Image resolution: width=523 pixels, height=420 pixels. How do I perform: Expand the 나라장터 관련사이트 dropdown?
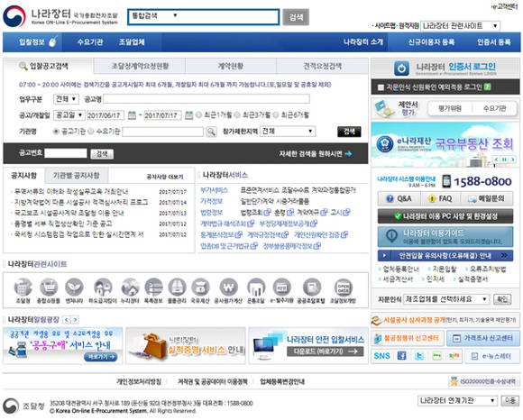coord(460,25)
